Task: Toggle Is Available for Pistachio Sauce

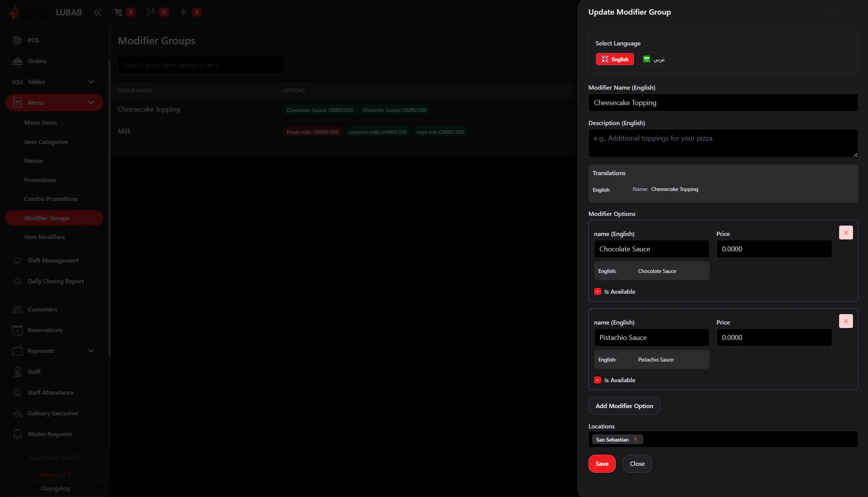Action: coord(597,380)
